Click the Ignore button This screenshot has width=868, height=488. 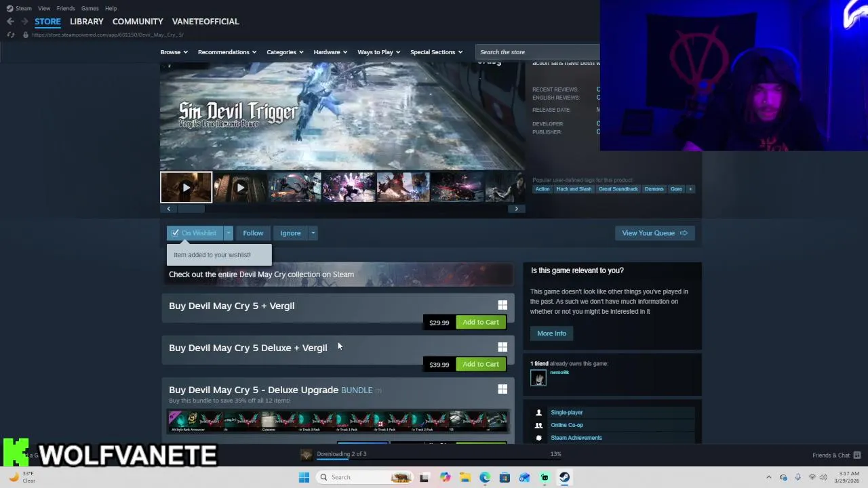290,233
